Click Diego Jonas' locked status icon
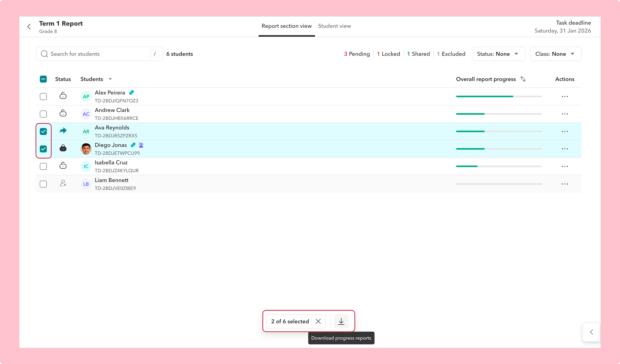Viewport: 620px width, 364px height. click(63, 148)
